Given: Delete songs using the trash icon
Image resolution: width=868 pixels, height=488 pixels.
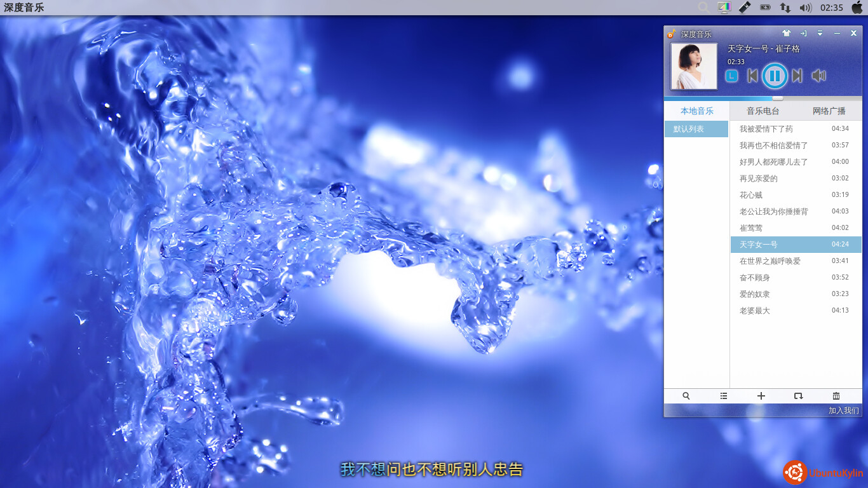Looking at the screenshot, I should pyautogui.click(x=836, y=396).
